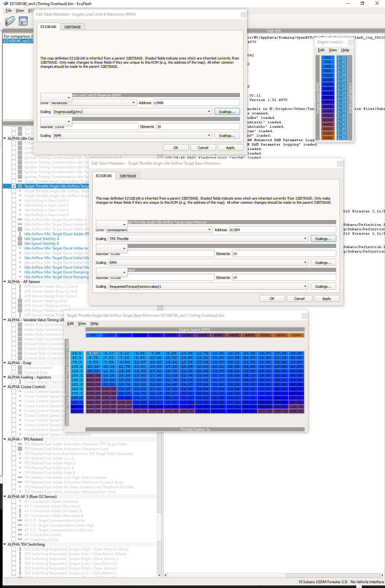The image size is (385, 588).
Task: Click the icon beside AF 3 Learning Limits
Action: click(x=20, y=540)
